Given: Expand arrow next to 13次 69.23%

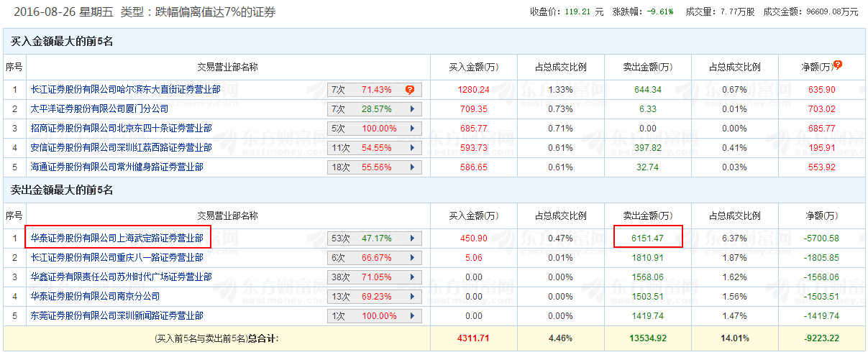Looking at the screenshot, I should 412,296.
